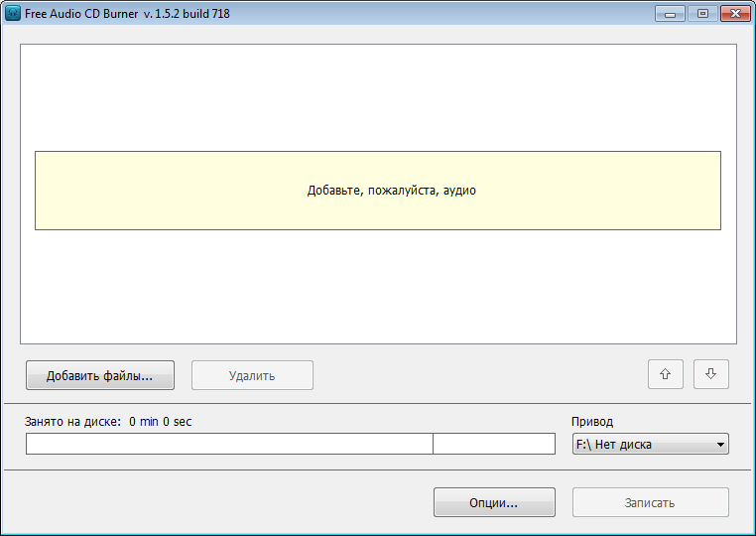Click the Удалить button

[252, 375]
